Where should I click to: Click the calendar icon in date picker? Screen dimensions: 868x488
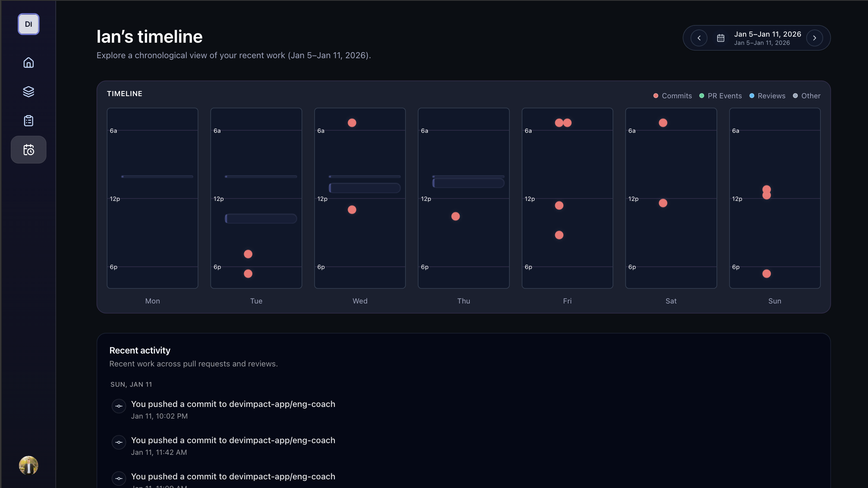[720, 38]
